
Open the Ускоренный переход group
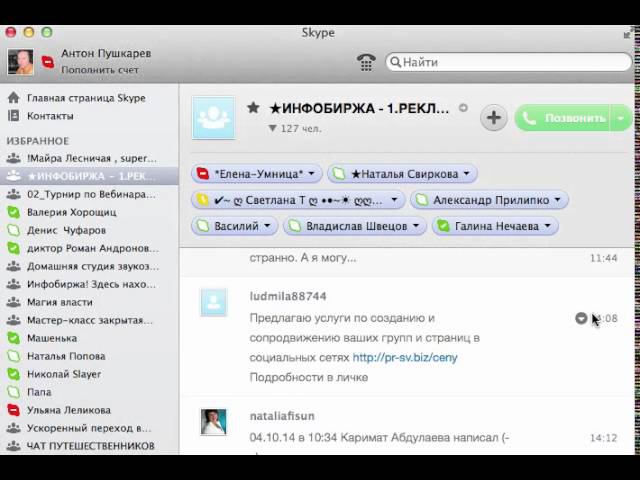point(89,428)
